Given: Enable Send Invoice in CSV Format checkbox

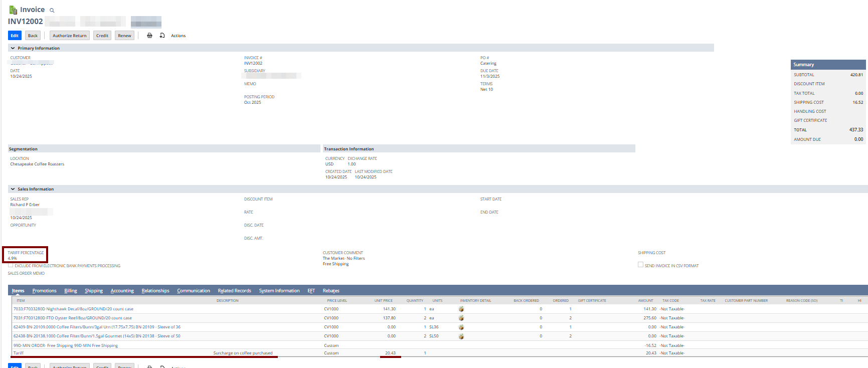Looking at the screenshot, I should [x=640, y=265].
